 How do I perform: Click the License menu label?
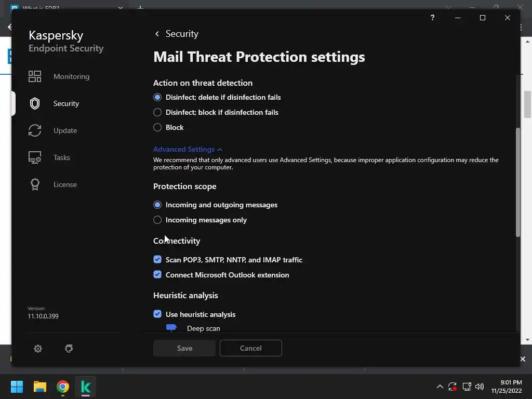point(65,184)
